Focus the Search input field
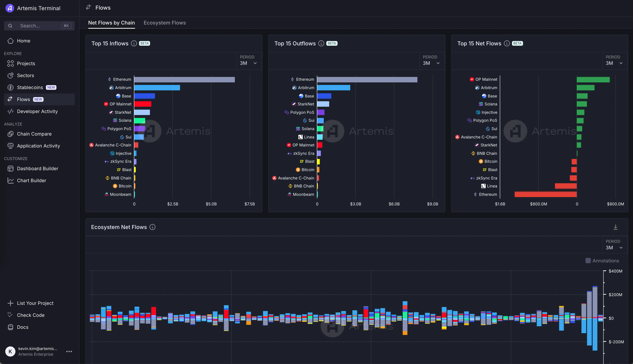The image size is (633, 364). [39, 26]
